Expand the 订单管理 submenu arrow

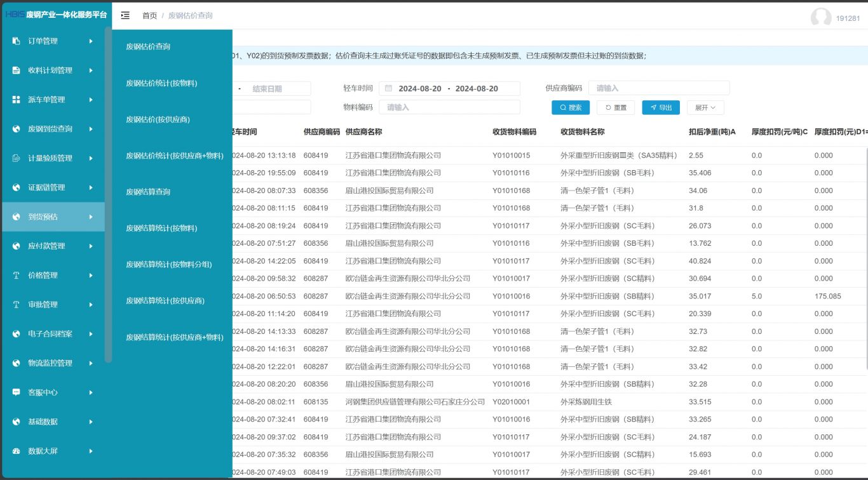91,41
